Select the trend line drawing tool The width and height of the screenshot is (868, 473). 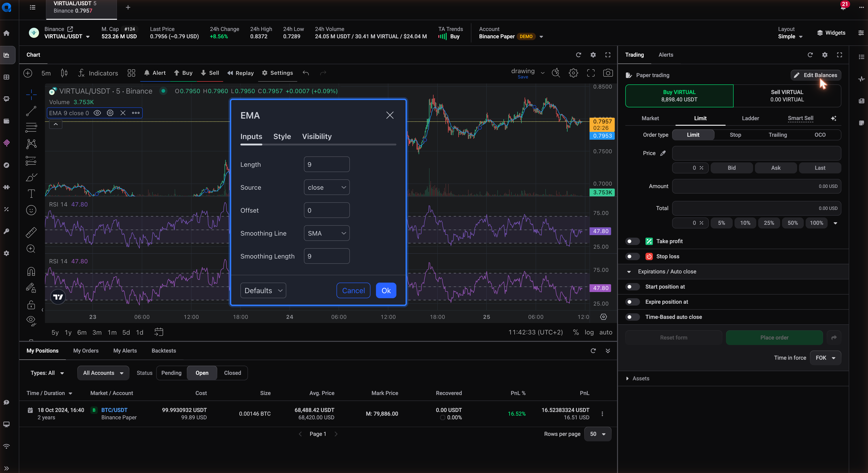pos(31,111)
